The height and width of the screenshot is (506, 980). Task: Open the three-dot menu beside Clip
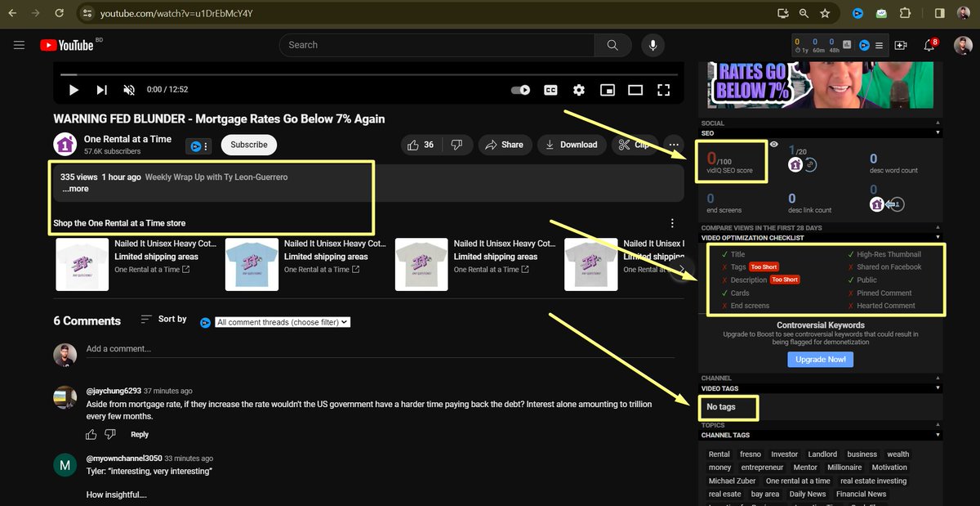[x=672, y=144]
